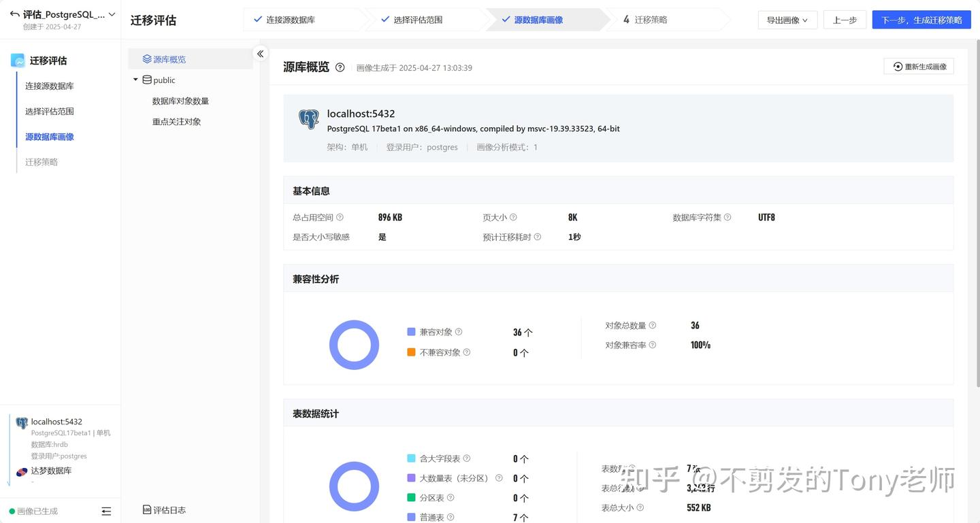Open the chevron beside the 评估_PostgreSQL title

111,14
